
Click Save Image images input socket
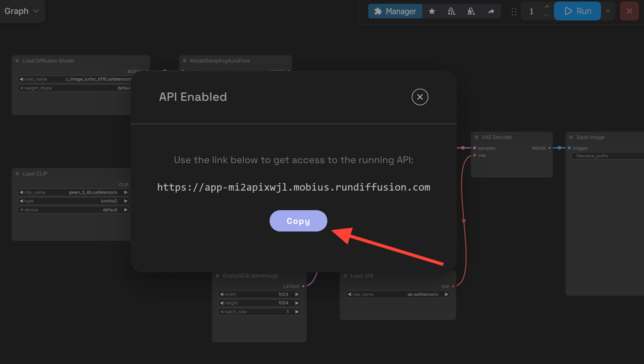click(x=569, y=148)
